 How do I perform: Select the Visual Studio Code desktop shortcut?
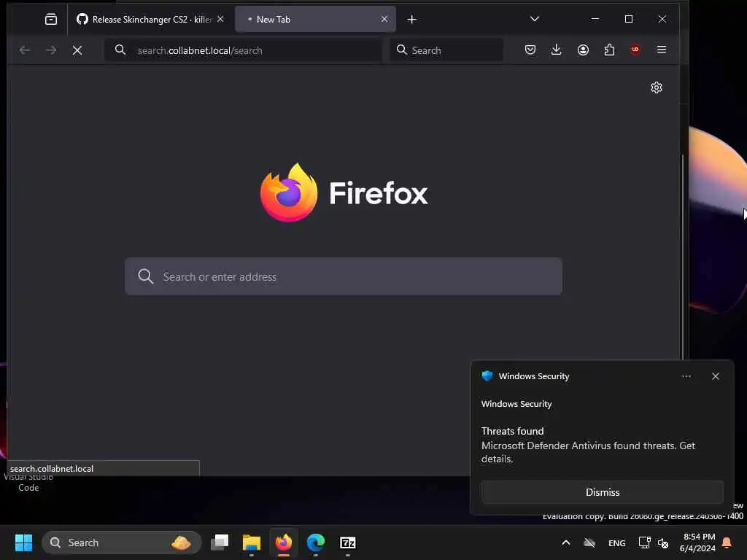[x=28, y=483]
